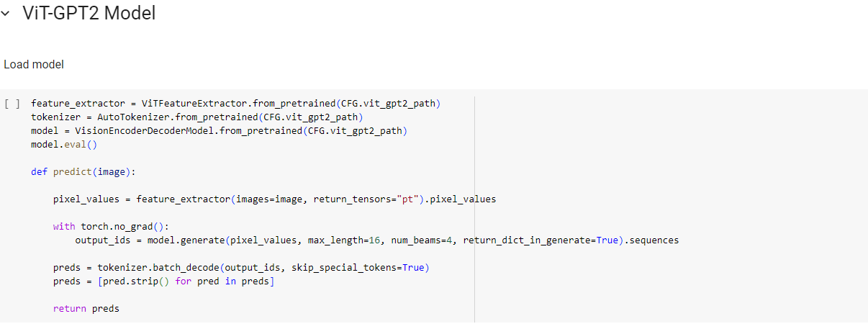Screen dimensions: 868x329
Task: Click the ViT-GPT2 Model section heading
Action: point(89,13)
